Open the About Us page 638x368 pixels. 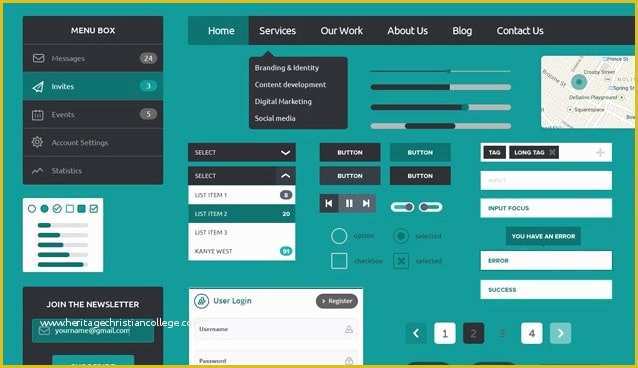tap(407, 31)
